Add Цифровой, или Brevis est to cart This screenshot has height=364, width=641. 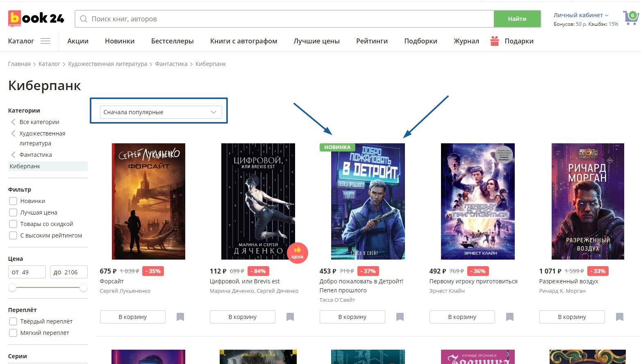243,317
